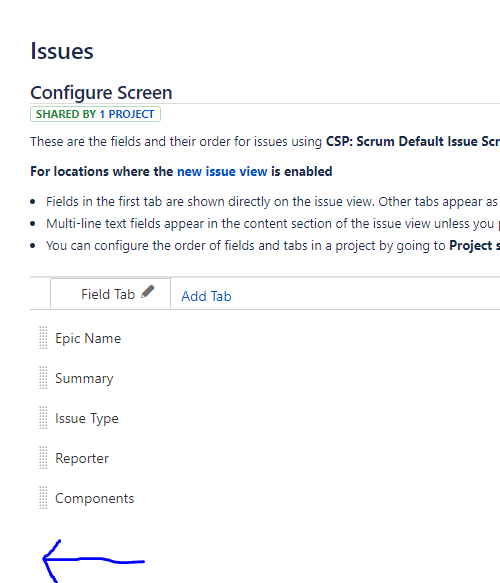Screen dimensions: 500x583
Task: Click the Configure Screen heading
Action: click(x=101, y=93)
